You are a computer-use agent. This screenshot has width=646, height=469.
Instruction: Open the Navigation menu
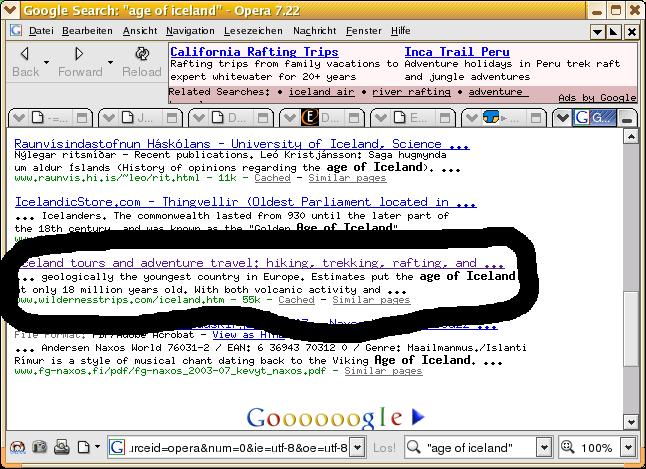tap(190, 31)
